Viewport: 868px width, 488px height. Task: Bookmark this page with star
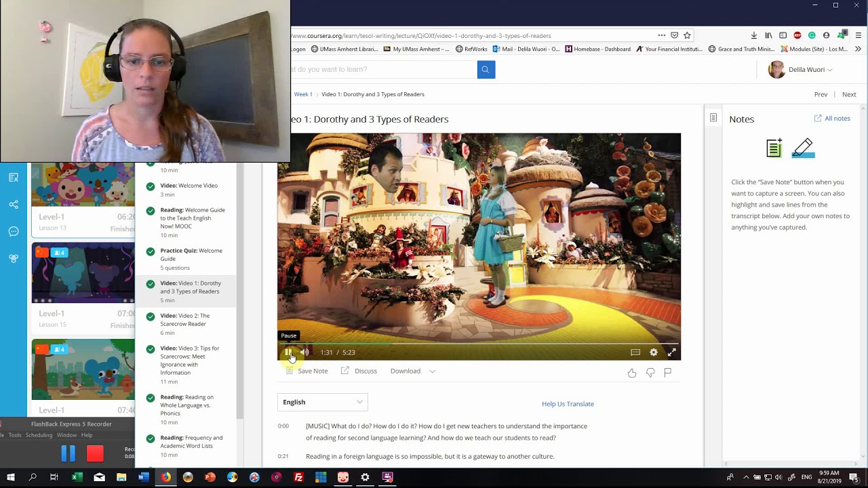pyautogui.click(x=687, y=35)
